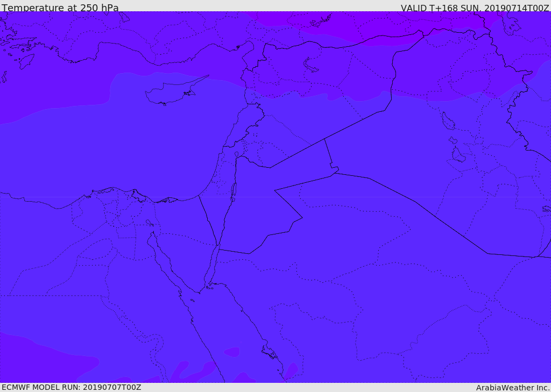Click the island of Cyprus on map
This screenshot has height=392, width=551.
coord(174,92)
